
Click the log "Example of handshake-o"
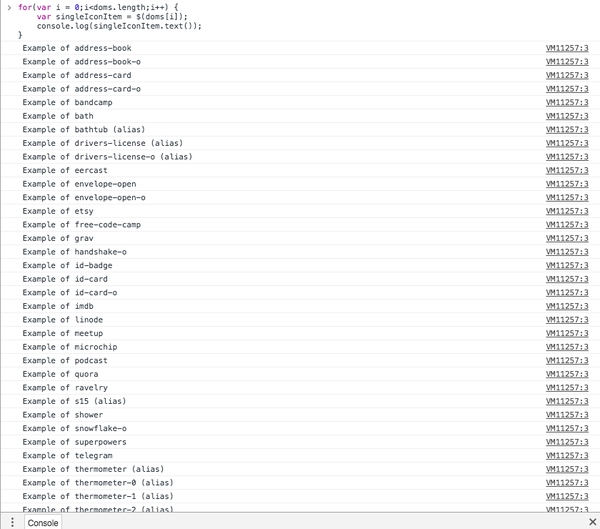pyautogui.click(x=74, y=252)
